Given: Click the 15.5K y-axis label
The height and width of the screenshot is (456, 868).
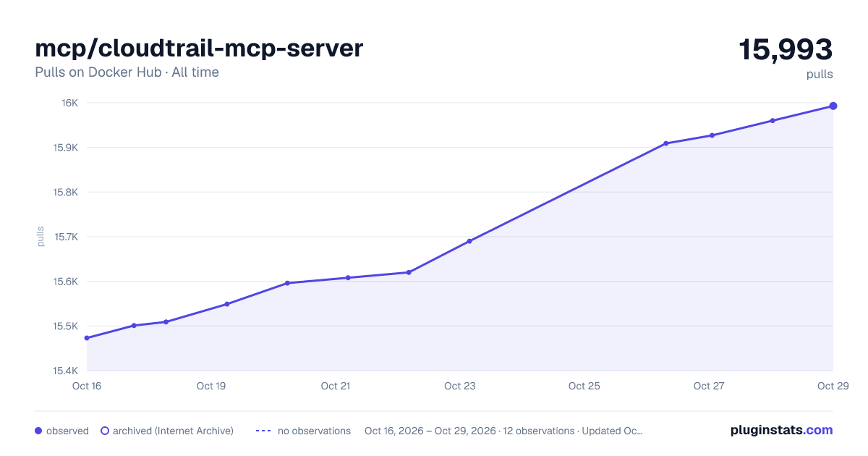Looking at the screenshot, I should pyautogui.click(x=66, y=326).
